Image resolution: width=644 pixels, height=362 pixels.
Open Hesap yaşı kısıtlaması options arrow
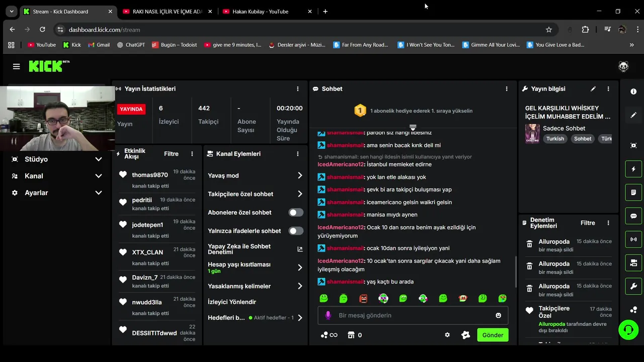300,267
